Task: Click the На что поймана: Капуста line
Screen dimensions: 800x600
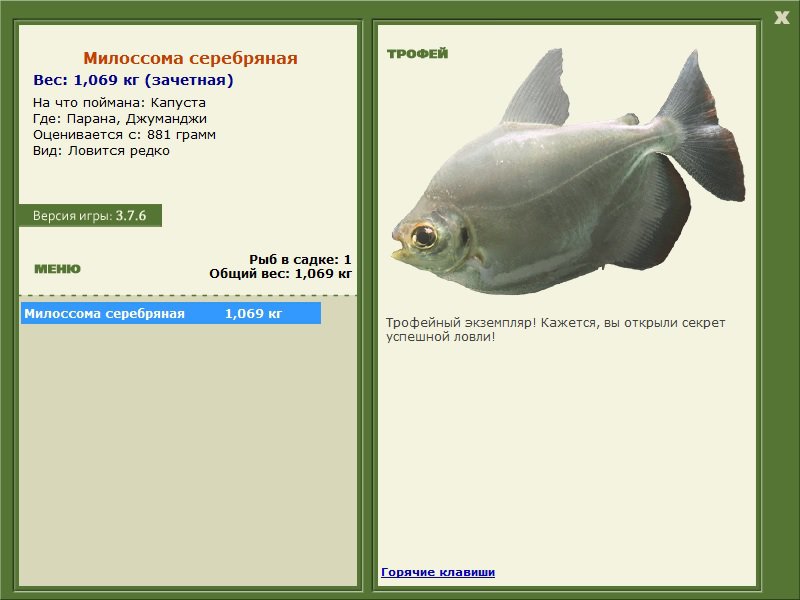Action: pyautogui.click(x=119, y=103)
